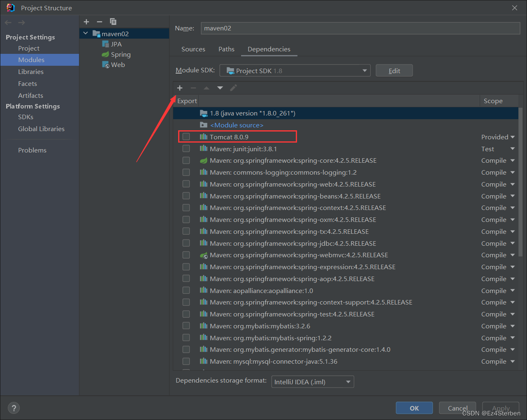Screen dimensions: 527x420
Task: Open Project under Project Settings
Action: [x=29, y=48]
